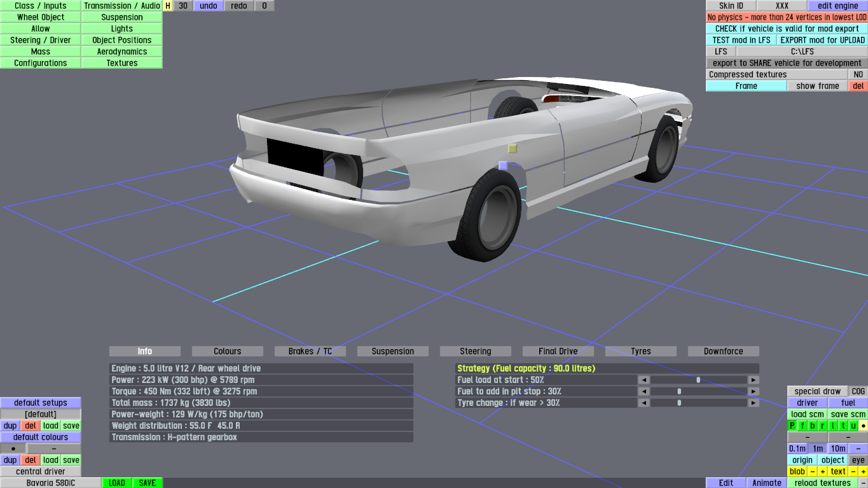Toggle the yellow H button
The height and width of the screenshot is (488, 868).
pos(168,6)
